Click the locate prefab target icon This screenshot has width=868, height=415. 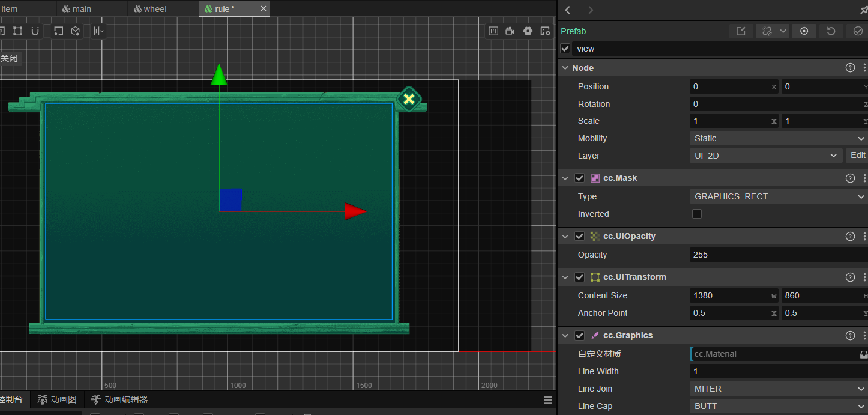(804, 31)
